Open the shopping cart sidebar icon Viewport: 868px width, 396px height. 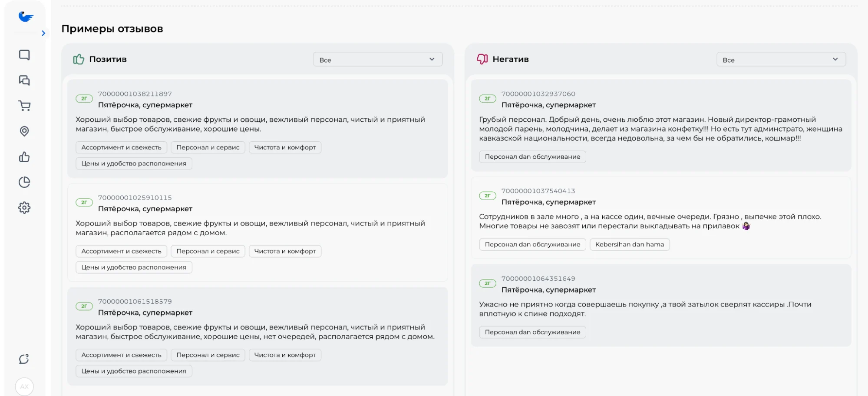[24, 106]
